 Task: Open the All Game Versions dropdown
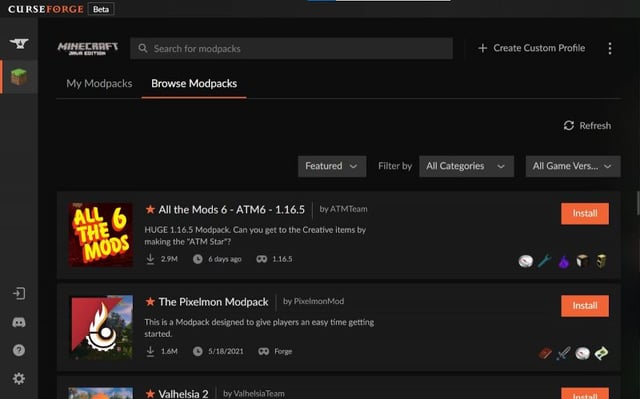click(x=573, y=166)
